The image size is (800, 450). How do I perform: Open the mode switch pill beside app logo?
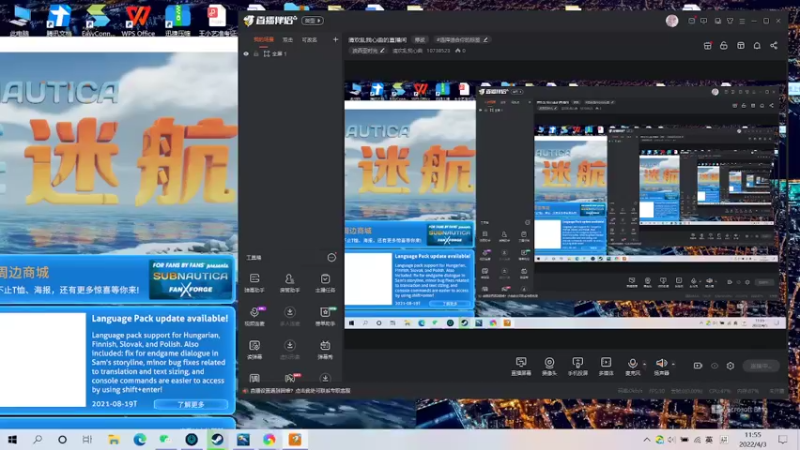[x=312, y=21]
